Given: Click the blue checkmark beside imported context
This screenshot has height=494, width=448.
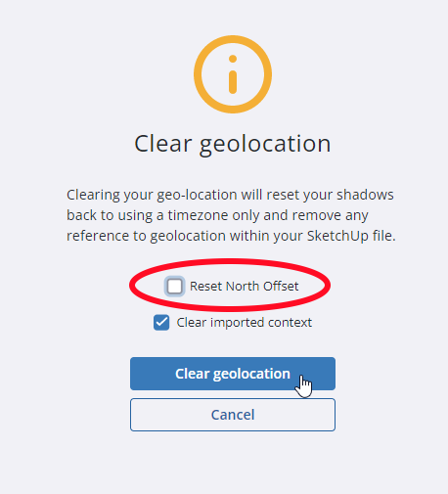Looking at the screenshot, I should point(161,323).
